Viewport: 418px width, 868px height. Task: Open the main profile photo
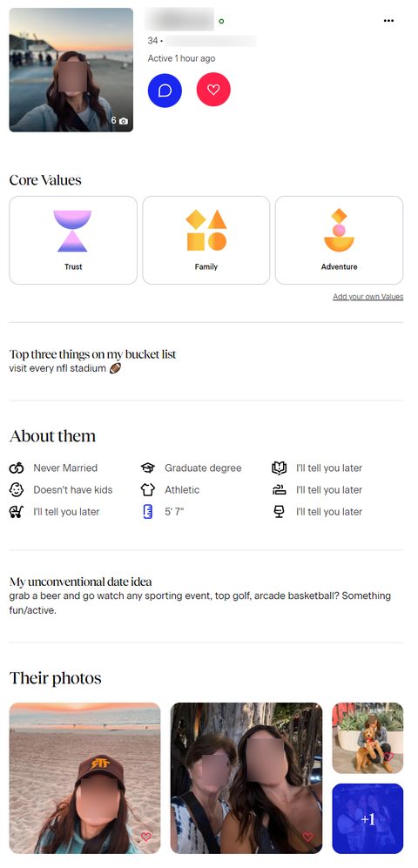tap(71, 70)
